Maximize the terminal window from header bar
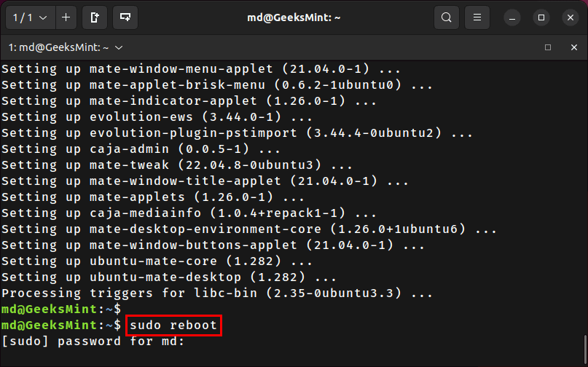The width and height of the screenshot is (588, 367). click(541, 17)
